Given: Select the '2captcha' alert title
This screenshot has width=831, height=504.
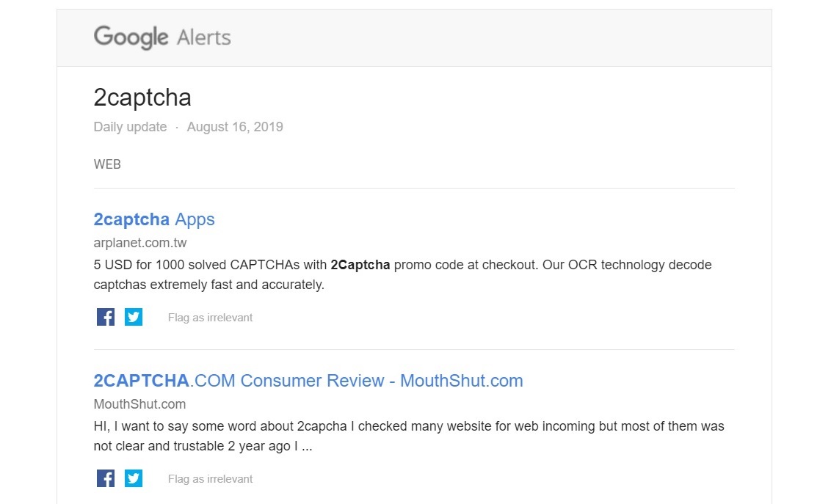Looking at the screenshot, I should click(x=142, y=98).
